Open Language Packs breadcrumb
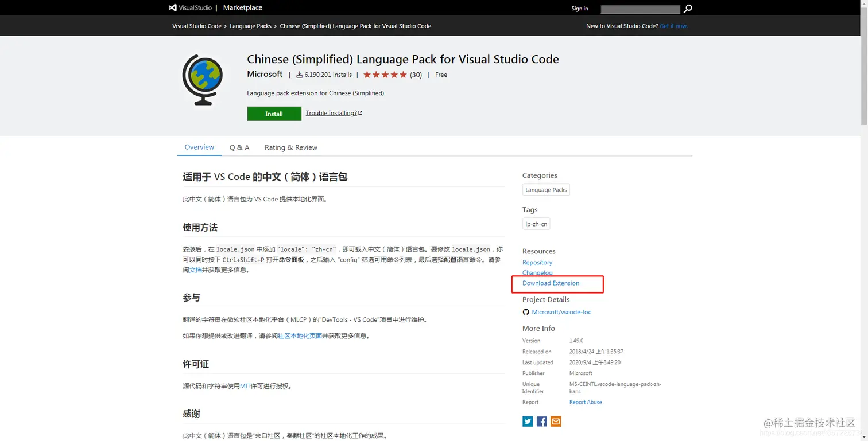868x441 pixels. (x=251, y=26)
